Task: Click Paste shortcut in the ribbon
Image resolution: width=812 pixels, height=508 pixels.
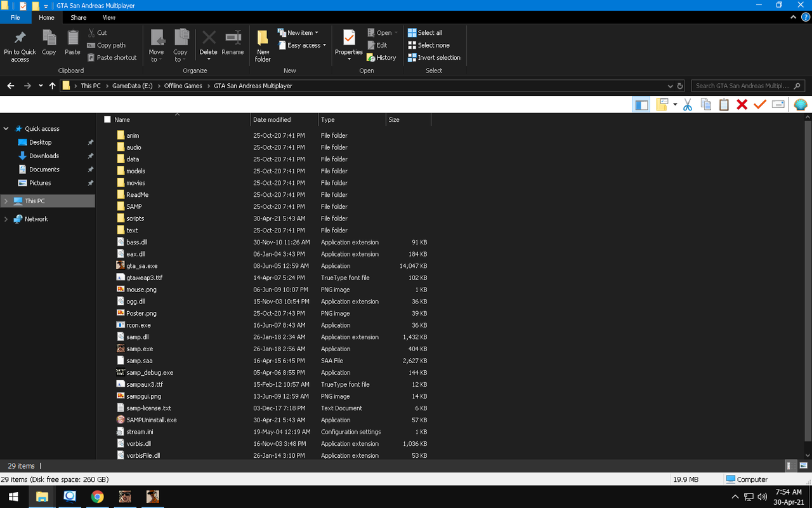Action: [112, 57]
